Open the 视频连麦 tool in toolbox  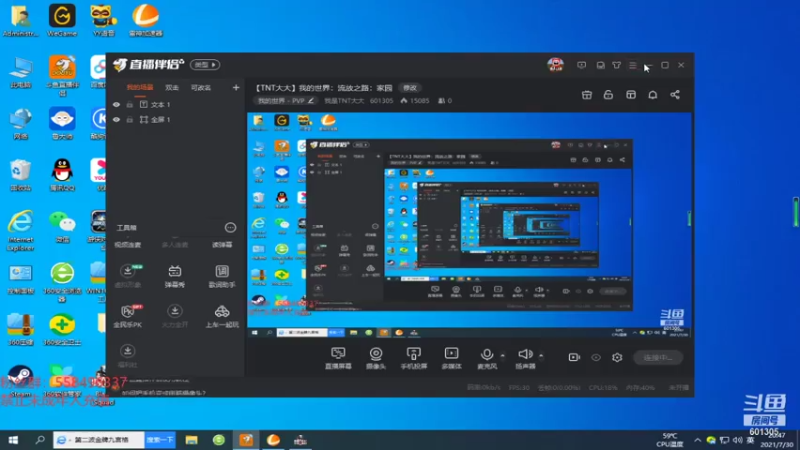[x=128, y=245]
